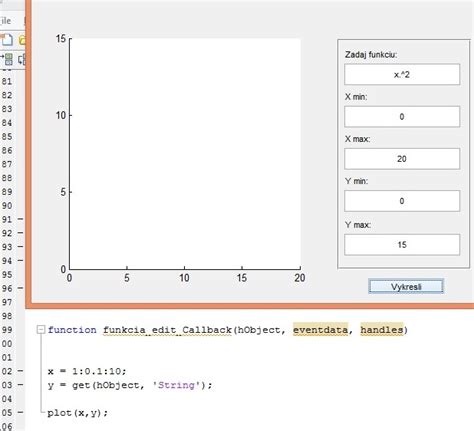Focus the Y min input field

[x=402, y=201]
